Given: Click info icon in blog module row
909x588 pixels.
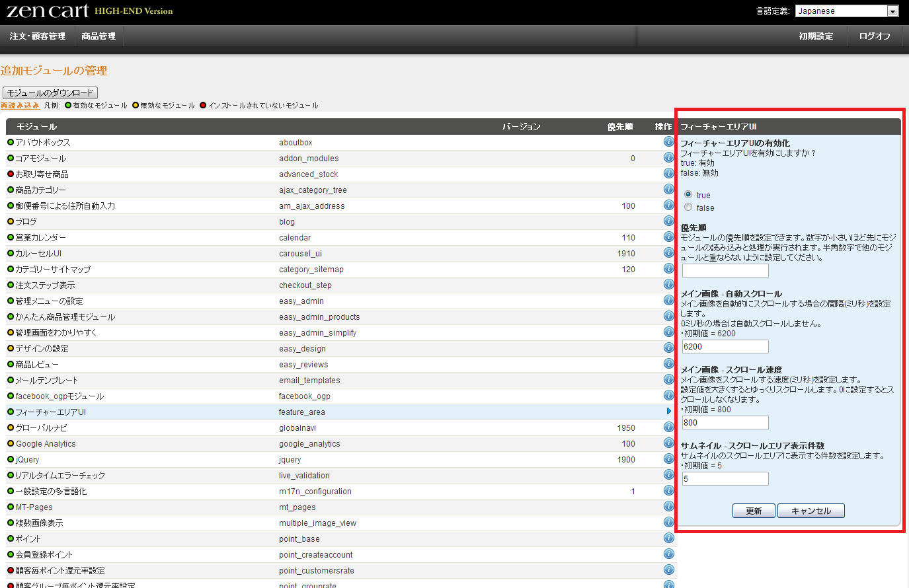Looking at the screenshot, I should (668, 221).
